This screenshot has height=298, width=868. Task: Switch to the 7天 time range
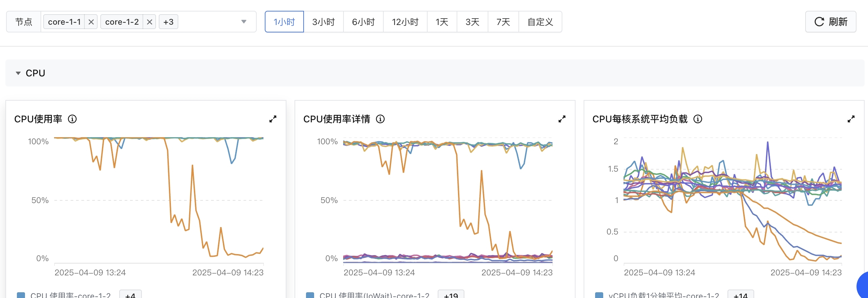pyautogui.click(x=503, y=22)
